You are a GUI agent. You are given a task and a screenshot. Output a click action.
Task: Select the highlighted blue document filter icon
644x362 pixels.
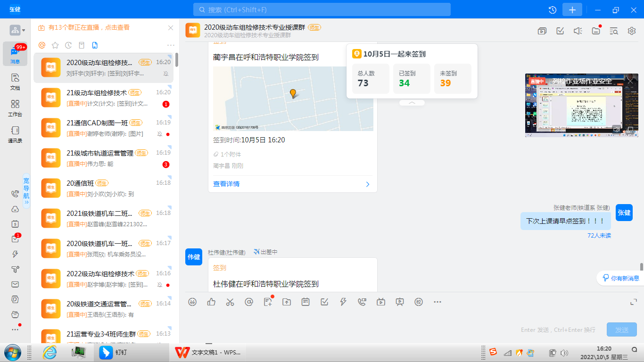tap(95, 45)
